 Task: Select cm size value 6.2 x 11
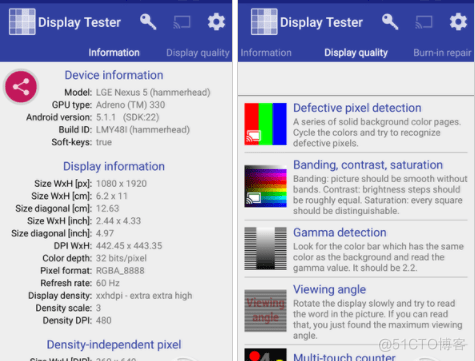point(112,196)
